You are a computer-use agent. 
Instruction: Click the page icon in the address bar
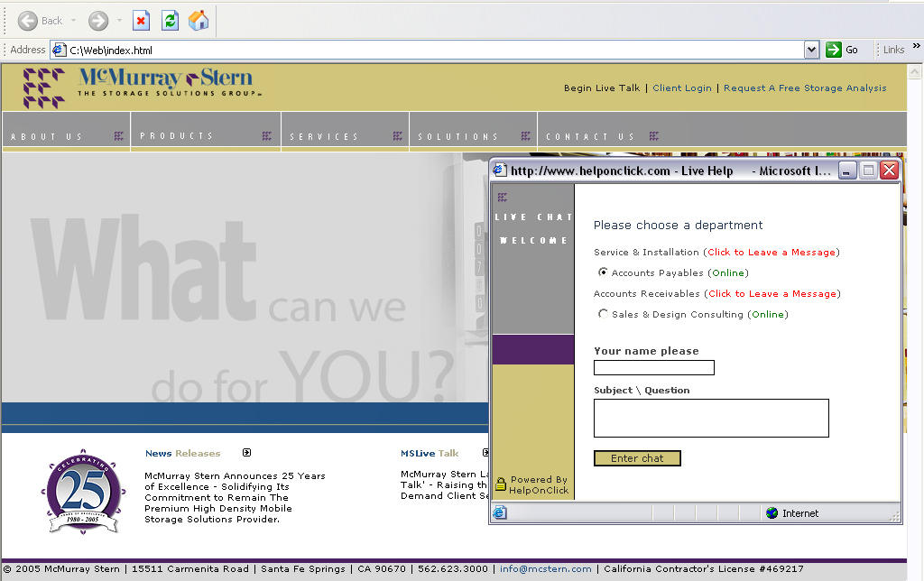click(59, 51)
